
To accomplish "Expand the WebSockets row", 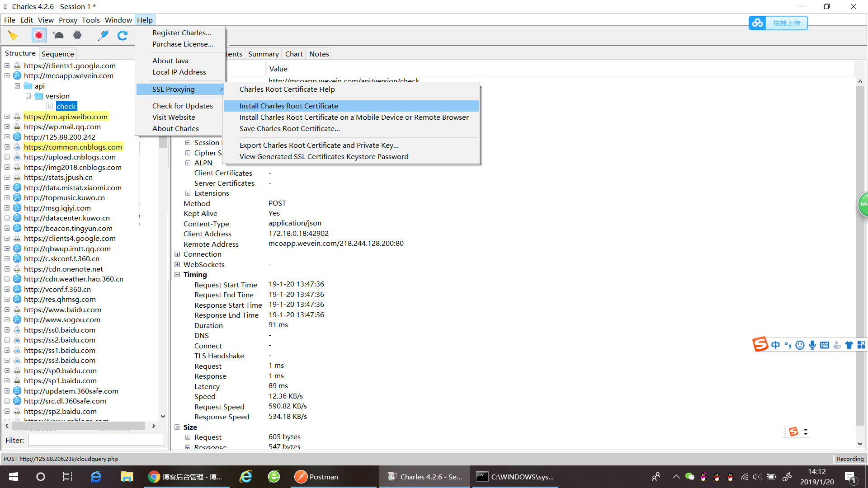I will pyautogui.click(x=177, y=264).
